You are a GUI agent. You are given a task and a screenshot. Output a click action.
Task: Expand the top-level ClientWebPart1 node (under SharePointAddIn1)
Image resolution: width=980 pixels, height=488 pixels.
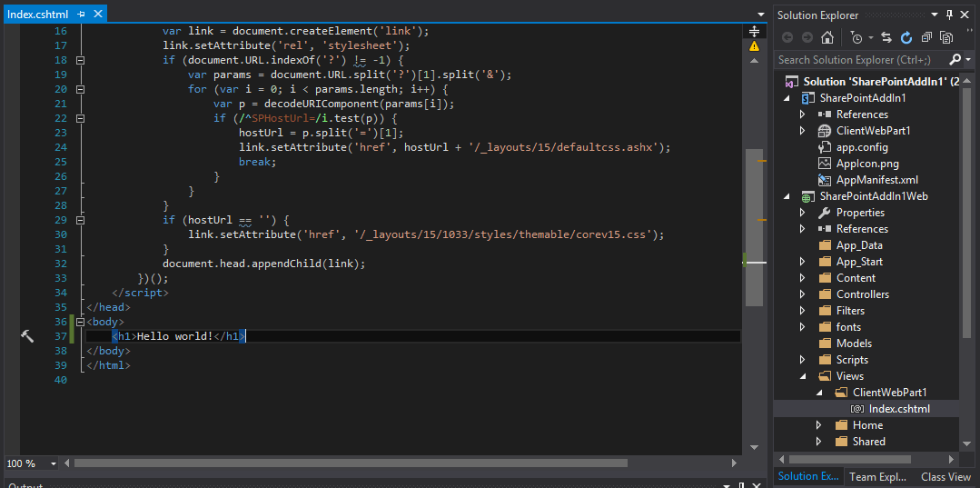coord(803,131)
